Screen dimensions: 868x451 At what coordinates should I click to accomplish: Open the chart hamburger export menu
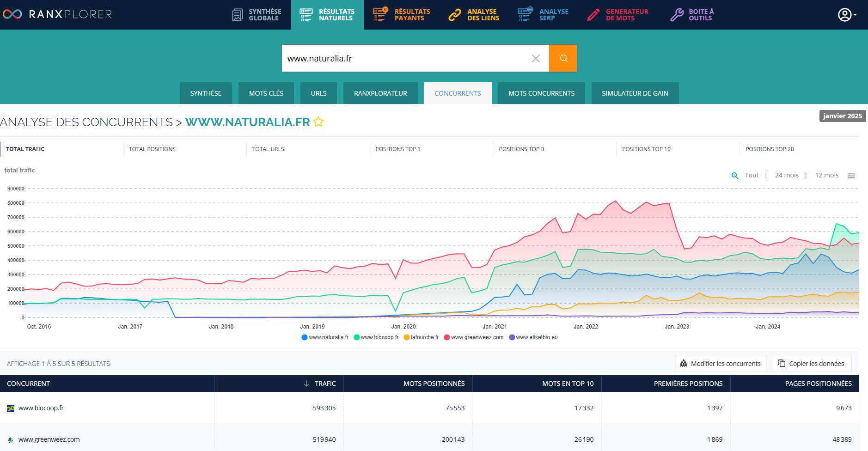point(851,176)
